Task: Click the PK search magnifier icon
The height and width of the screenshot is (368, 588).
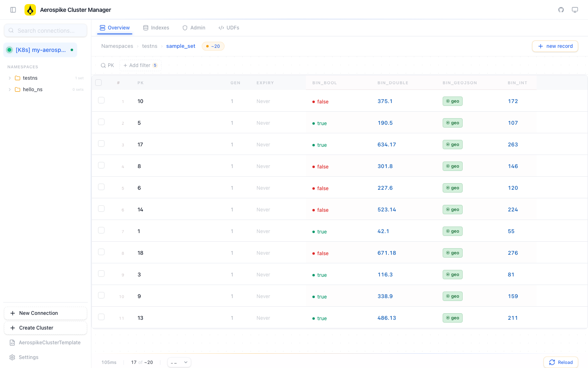Action: [103, 65]
